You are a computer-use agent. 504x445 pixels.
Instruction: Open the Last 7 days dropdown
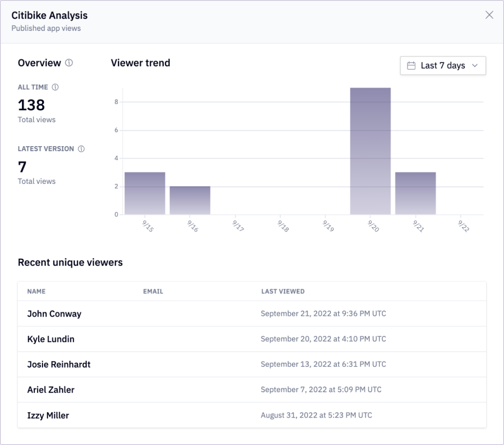click(443, 66)
